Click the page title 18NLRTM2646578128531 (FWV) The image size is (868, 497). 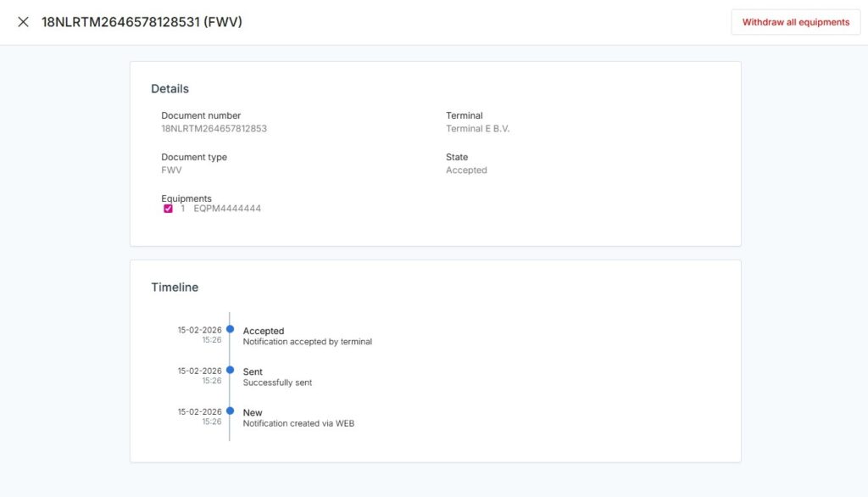pos(142,22)
